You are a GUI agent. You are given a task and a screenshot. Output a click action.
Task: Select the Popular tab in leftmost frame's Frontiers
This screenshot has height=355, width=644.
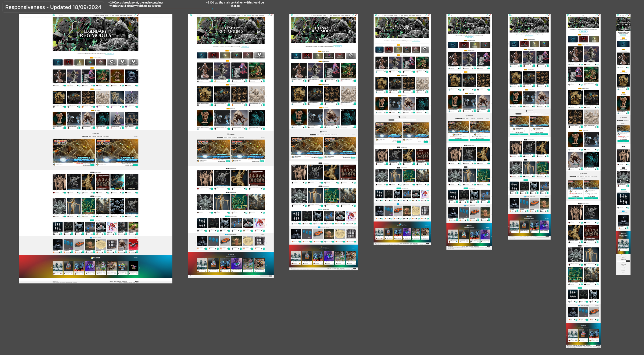click(x=94, y=136)
